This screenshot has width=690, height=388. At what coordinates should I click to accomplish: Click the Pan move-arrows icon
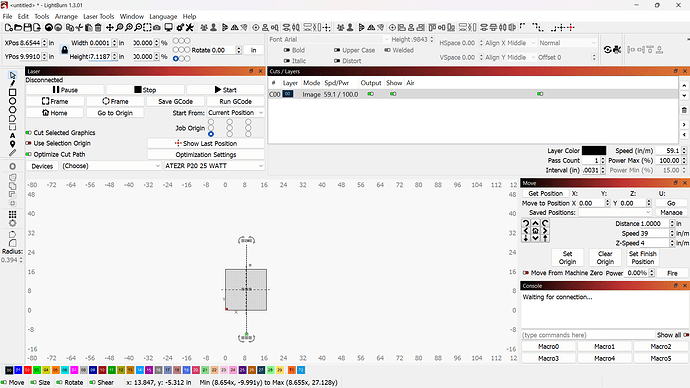coord(110,27)
